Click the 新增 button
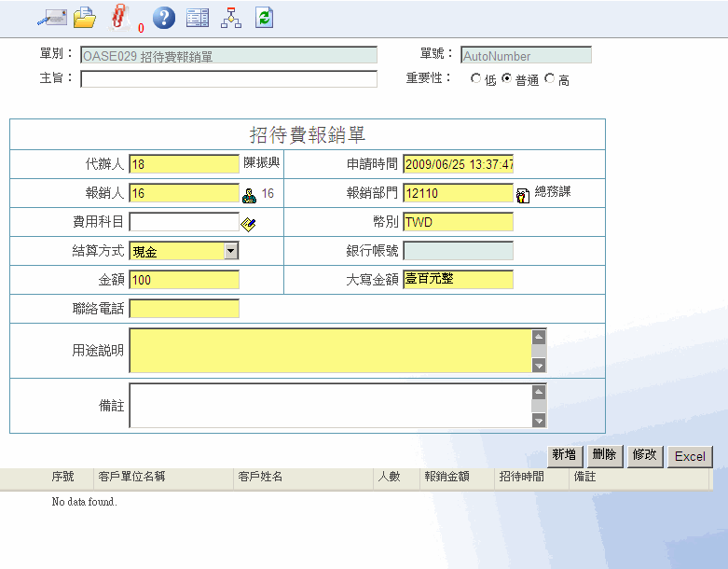Viewport: 728px width, 569px height. coord(565,455)
